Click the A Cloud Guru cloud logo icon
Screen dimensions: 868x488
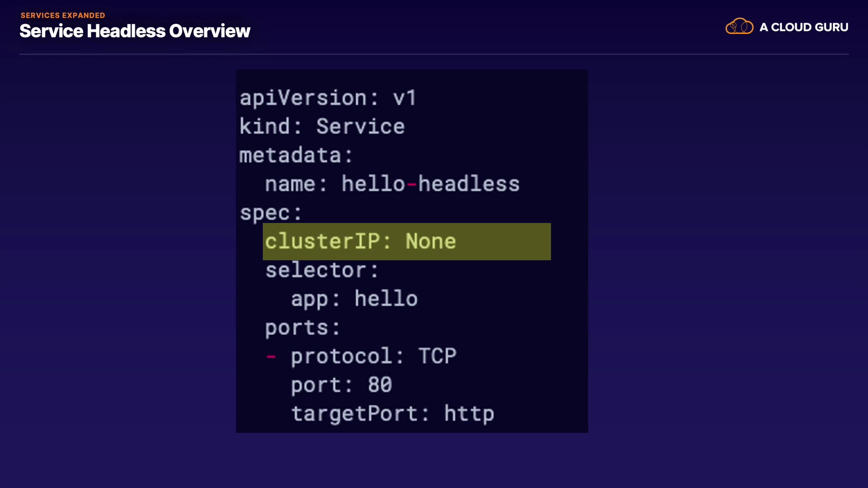point(739,27)
